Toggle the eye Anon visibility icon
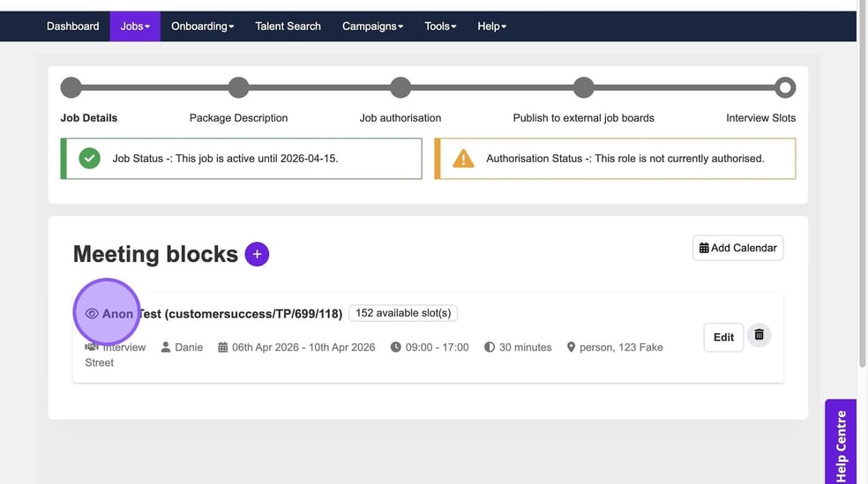Screen dimensions: 868x484 (x=92, y=313)
